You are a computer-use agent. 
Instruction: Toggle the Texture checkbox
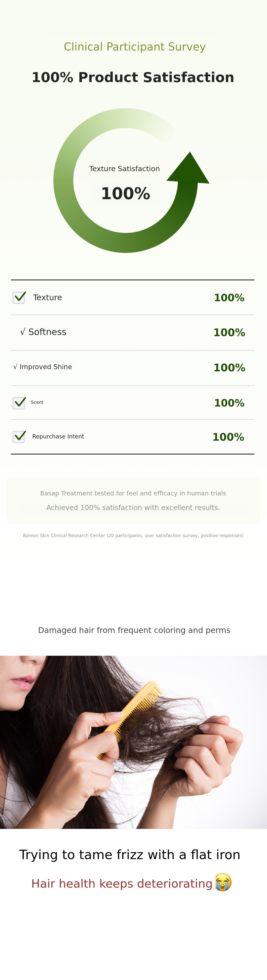click(19, 298)
